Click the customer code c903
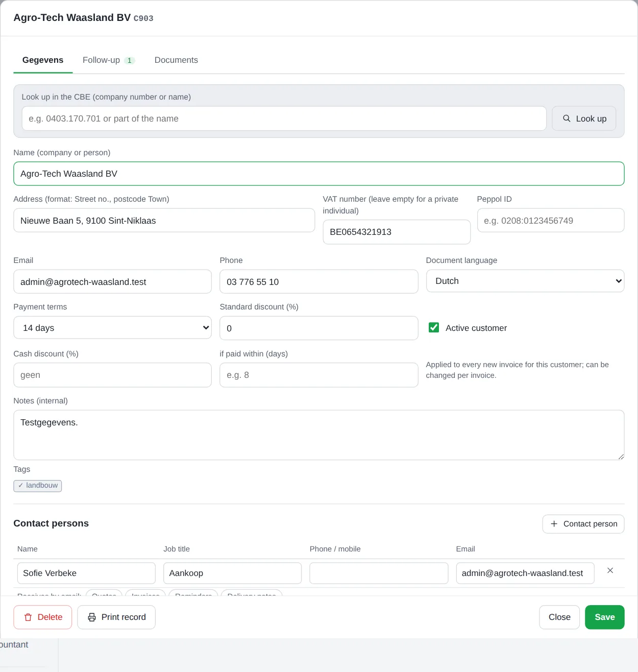The height and width of the screenshot is (672, 638). click(x=143, y=18)
